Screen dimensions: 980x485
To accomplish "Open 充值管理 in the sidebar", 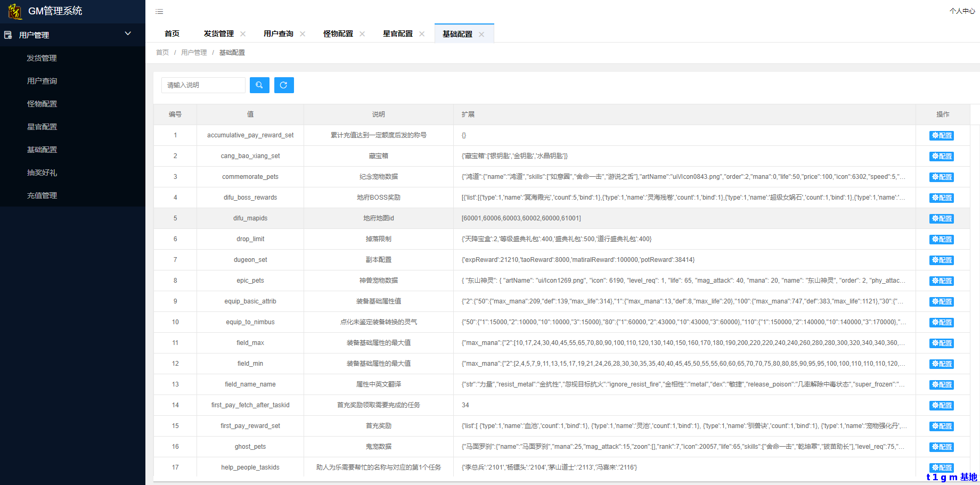I will [42, 195].
